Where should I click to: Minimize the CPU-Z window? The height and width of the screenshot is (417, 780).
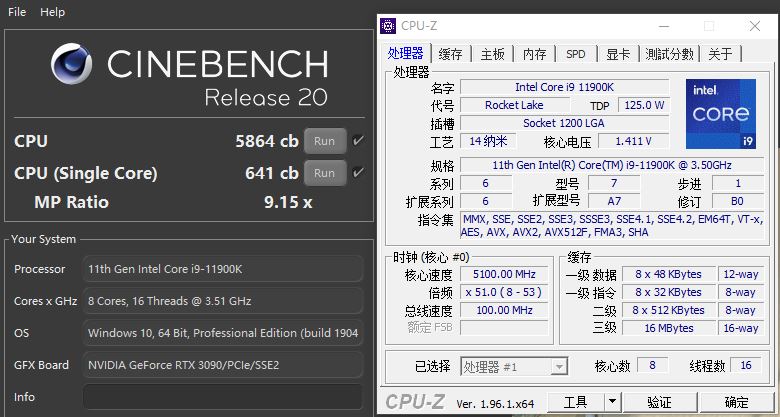pos(664,26)
